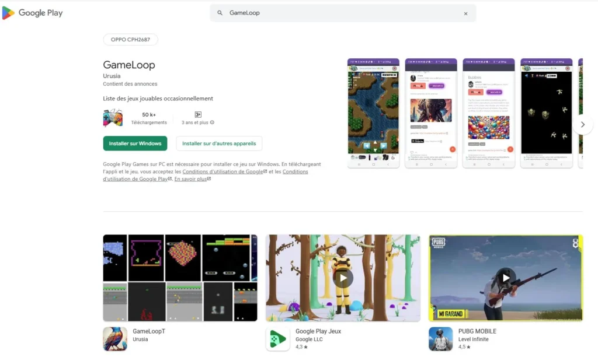
Task: Open the age rating info icon
Action: [x=212, y=123]
